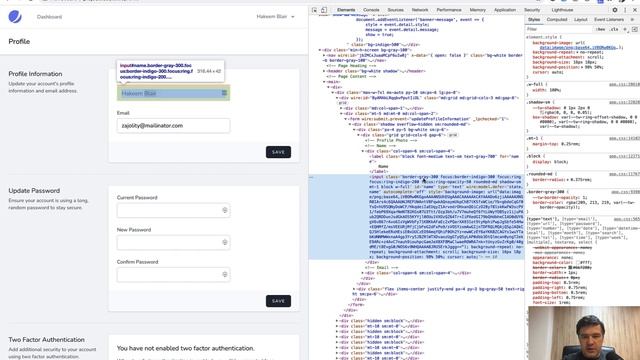Focus the Current Password field
The image size is (640, 360).
pyautogui.click(x=173, y=210)
